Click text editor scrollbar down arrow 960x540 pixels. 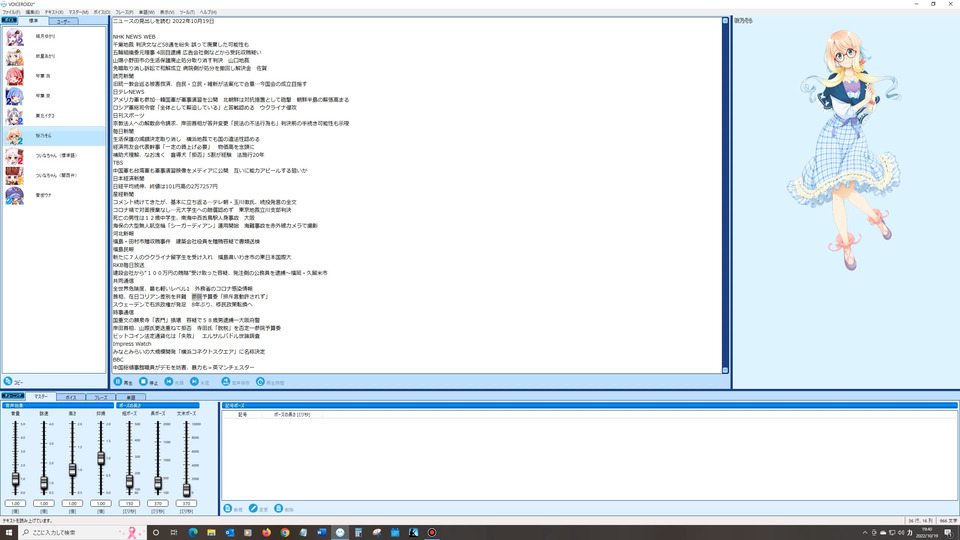(x=726, y=370)
